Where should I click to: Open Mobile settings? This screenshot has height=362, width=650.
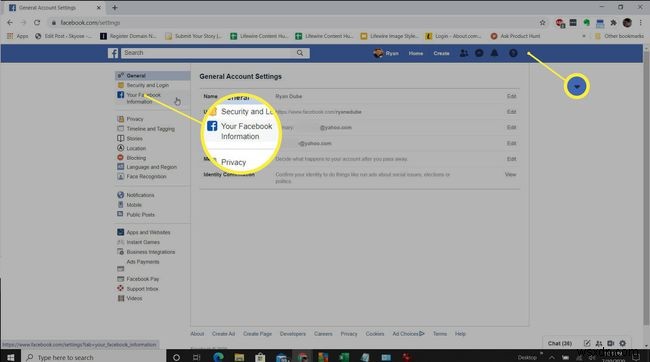point(134,205)
